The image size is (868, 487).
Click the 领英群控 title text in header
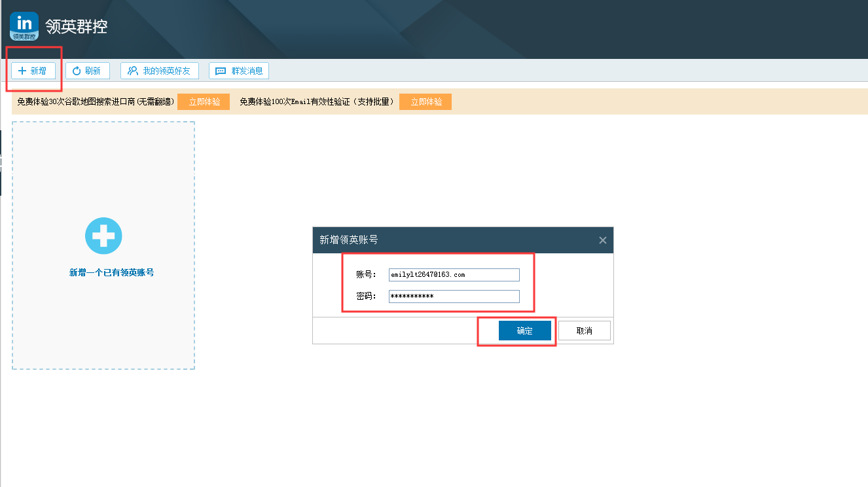76,27
